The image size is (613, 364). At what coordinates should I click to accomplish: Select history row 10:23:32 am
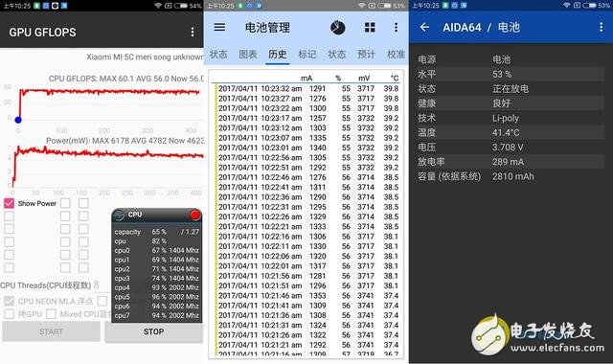click(308, 88)
